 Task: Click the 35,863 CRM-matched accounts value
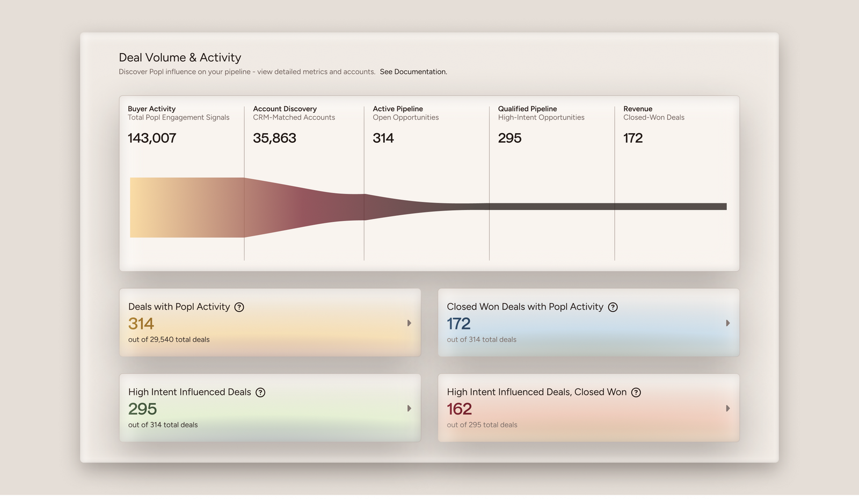point(274,138)
